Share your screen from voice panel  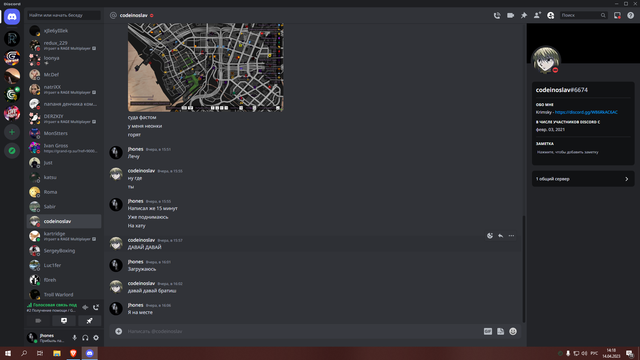[x=64, y=321]
